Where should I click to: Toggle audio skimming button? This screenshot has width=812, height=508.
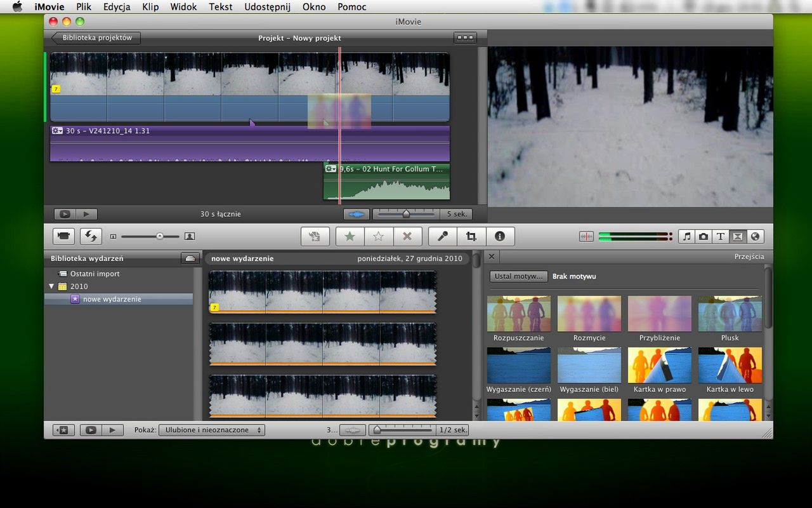pos(586,236)
